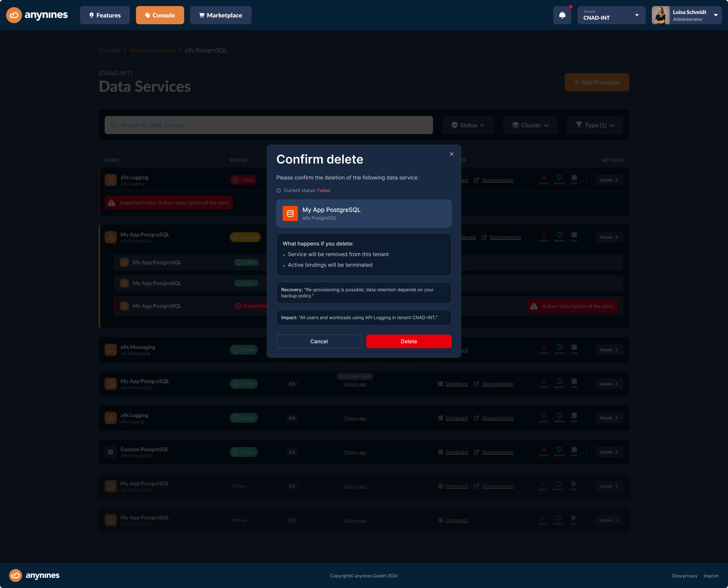728x588 pixels.
Task: Stop the Custom PostgreSQL service
Action: click(574, 451)
